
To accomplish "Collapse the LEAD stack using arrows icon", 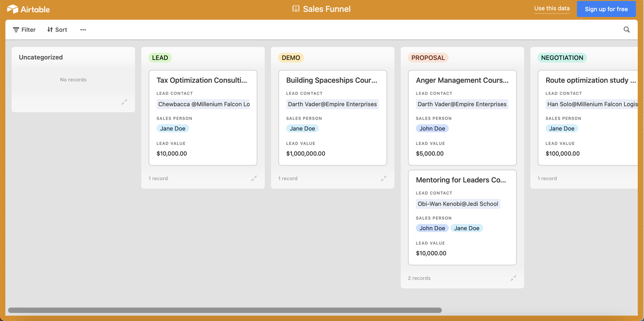I will point(254,179).
